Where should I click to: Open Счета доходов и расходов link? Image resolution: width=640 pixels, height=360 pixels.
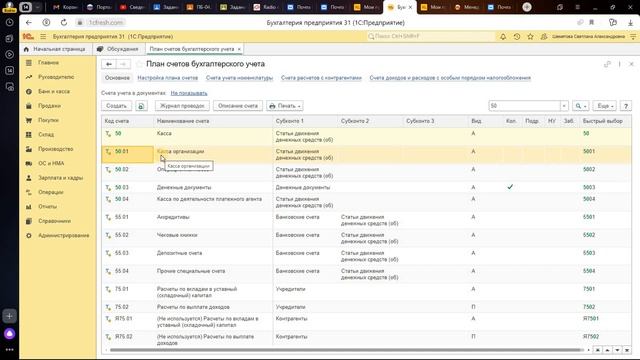(450, 78)
